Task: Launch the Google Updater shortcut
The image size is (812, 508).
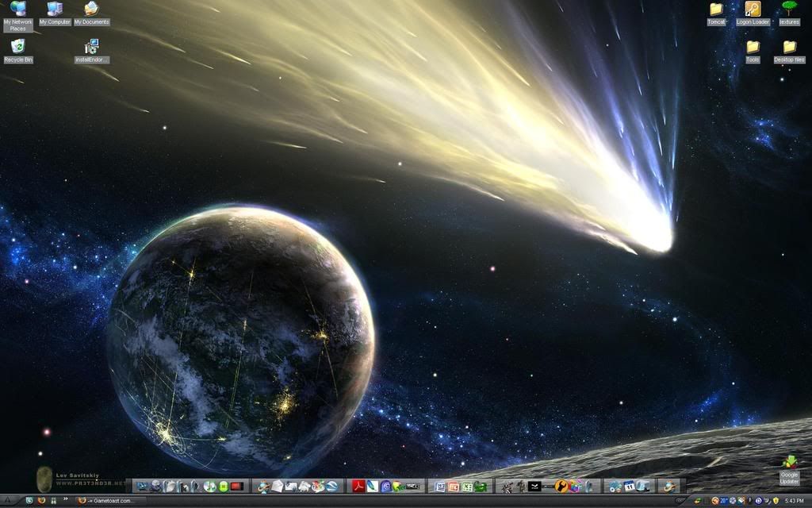Action: (789, 470)
